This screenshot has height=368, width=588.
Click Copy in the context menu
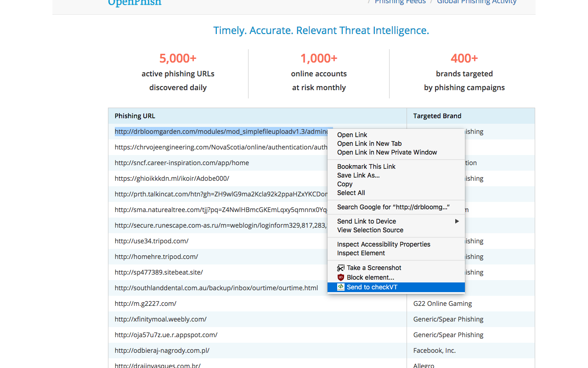345,184
